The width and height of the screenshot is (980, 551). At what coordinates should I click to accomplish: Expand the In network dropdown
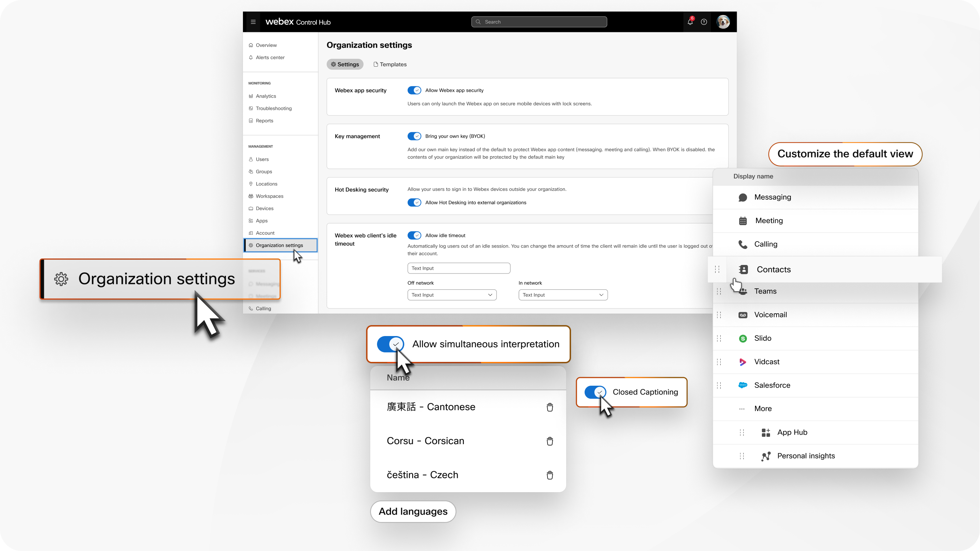coord(563,295)
